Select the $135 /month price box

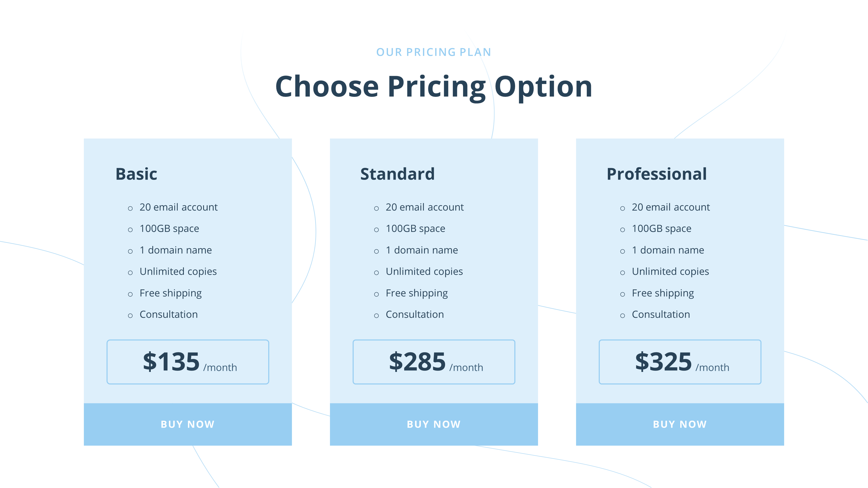click(188, 362)
